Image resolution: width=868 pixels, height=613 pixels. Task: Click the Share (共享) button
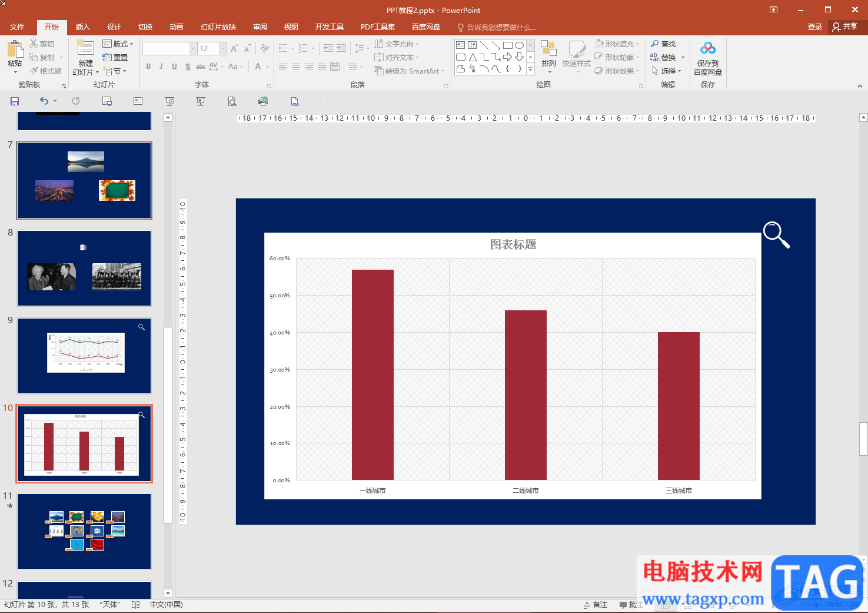point(846,26)
